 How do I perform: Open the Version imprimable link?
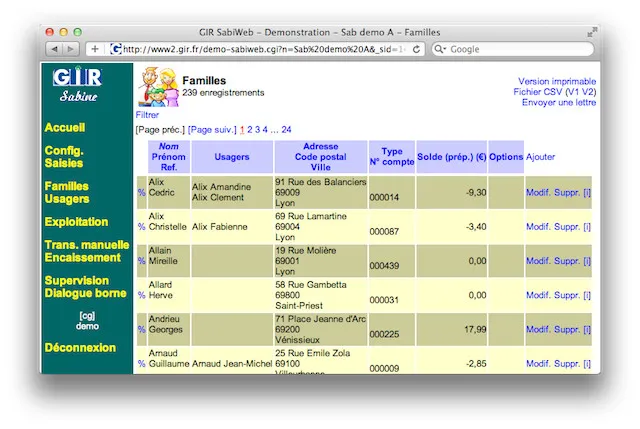[557, 81]
